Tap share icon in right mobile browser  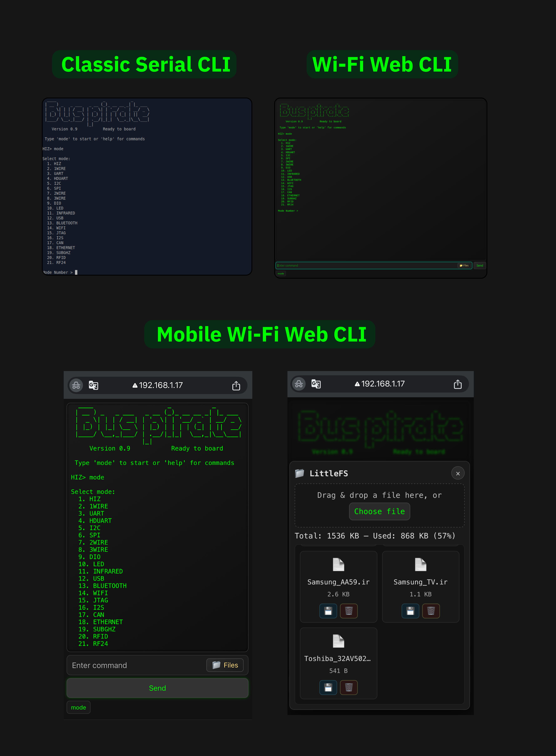(457, 384)
